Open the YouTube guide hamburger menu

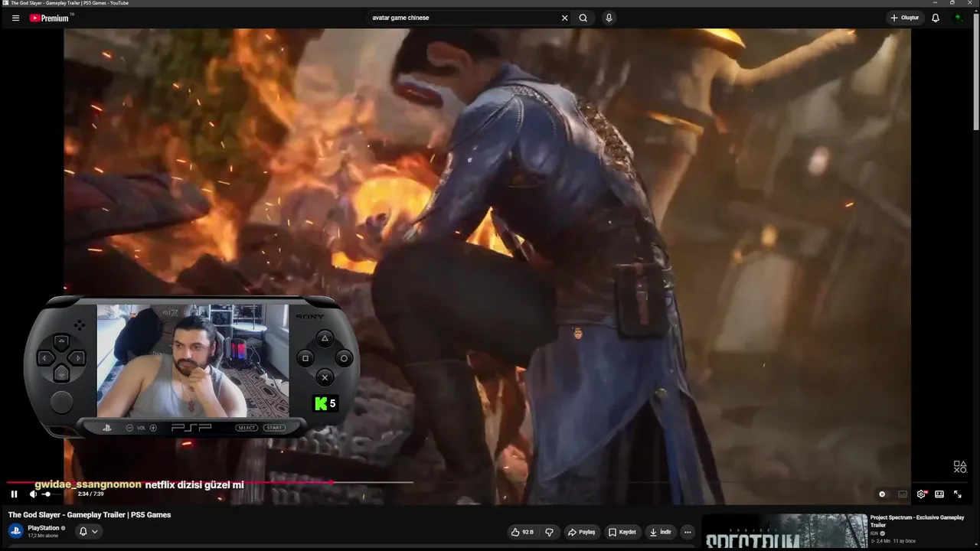pyautogui.click(x=15, y=18)
